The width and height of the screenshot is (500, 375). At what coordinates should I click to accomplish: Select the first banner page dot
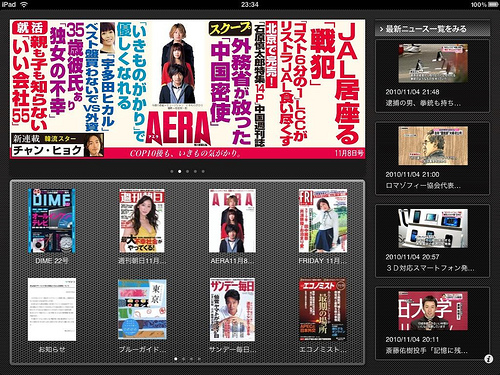tap(172, 171)
